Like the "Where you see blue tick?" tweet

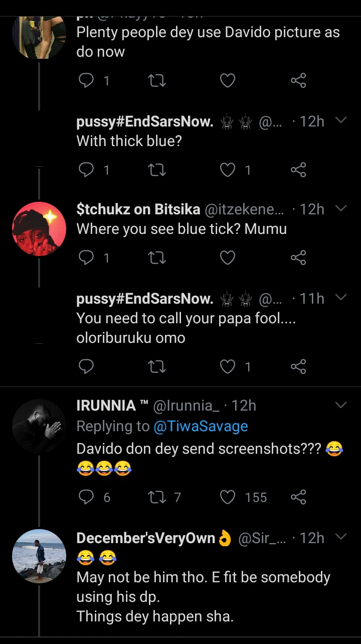coord(228,257)
